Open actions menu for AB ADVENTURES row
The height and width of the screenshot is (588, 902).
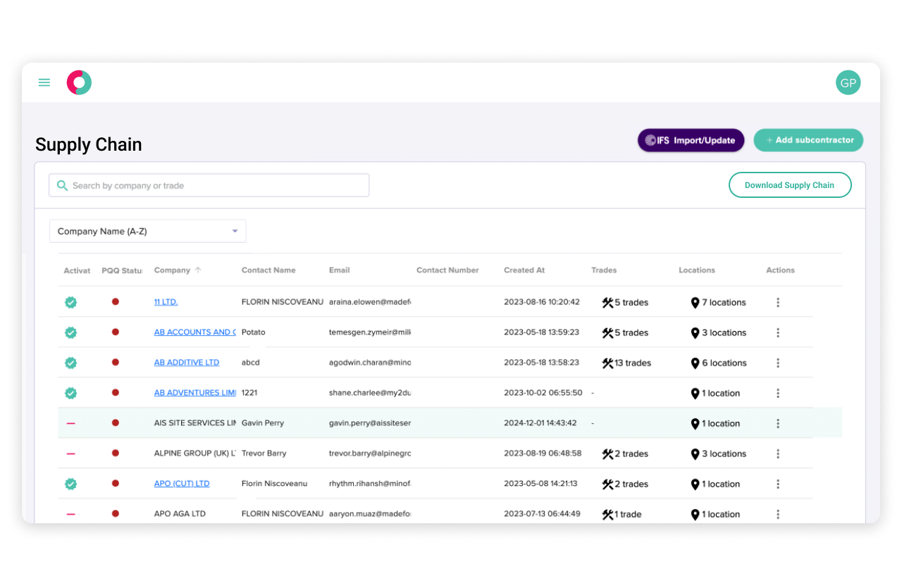coord(778,393)
